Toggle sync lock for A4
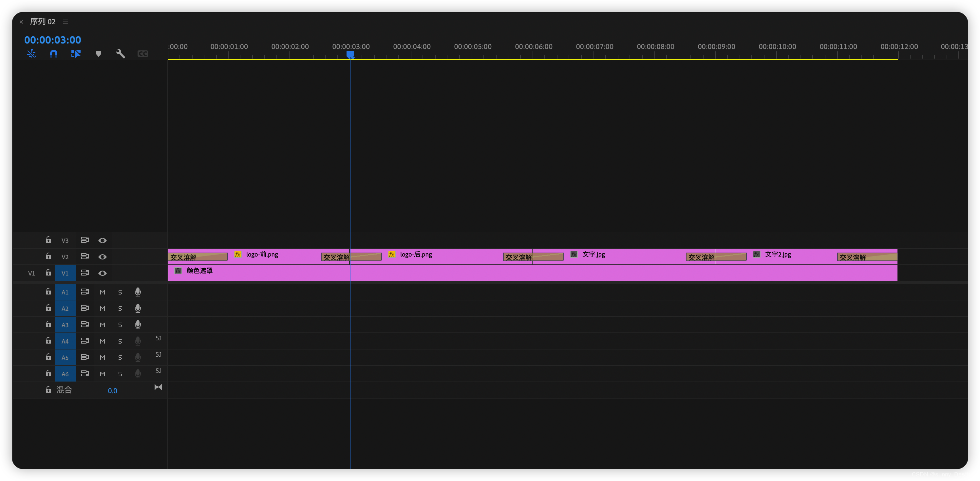Screen dimensions: 980x481 pos(85,341)
